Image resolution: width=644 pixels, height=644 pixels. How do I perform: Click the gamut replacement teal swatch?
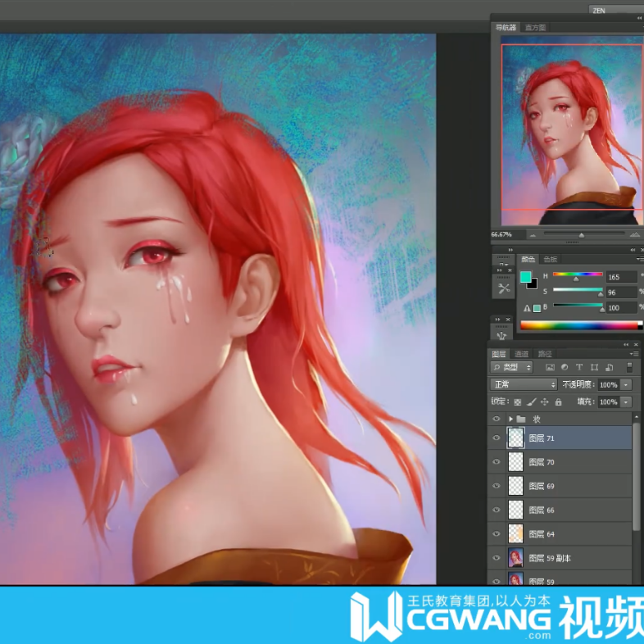tap(537, 308)
